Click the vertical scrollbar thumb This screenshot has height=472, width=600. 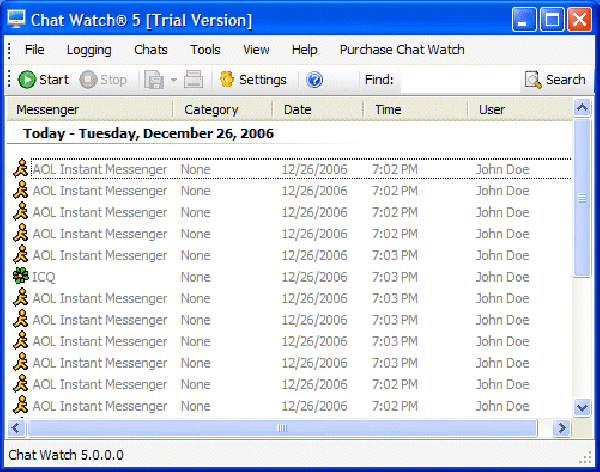pyautogui.click(x=582, y=198)
